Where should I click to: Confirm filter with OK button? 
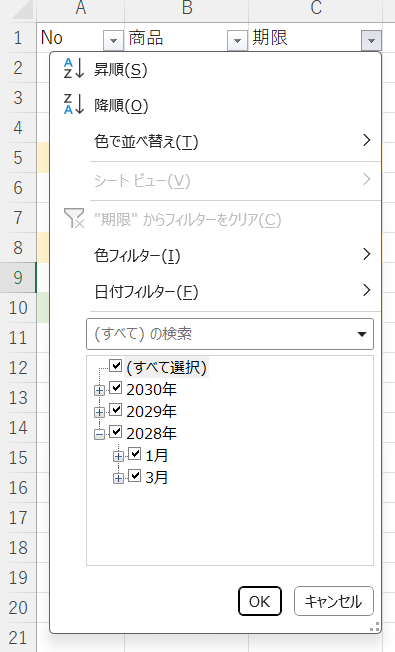pyautogui.click(x=260, y=601)
